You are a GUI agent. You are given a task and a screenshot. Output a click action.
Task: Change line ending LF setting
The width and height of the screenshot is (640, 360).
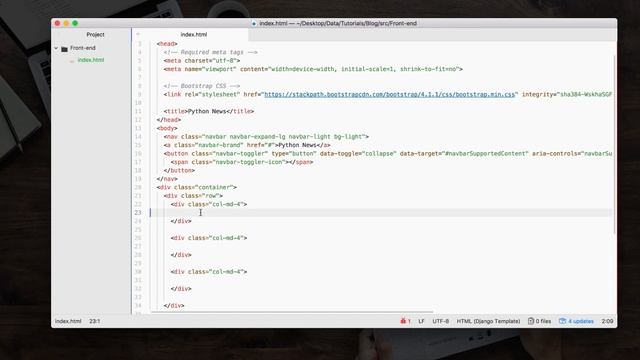421,321
